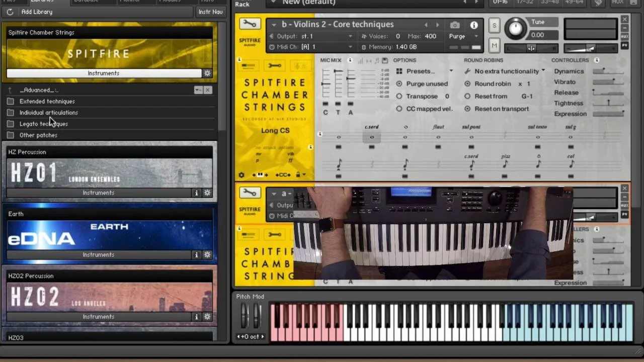Toggle the Transpose option
Viewport: 644px width, 362px height.
coord(399,97)
